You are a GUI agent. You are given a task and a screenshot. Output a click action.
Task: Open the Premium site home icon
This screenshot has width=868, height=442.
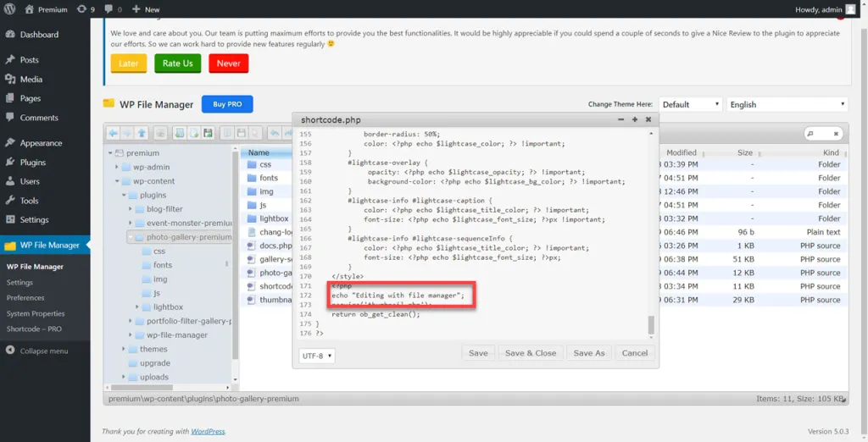(30, 8)
